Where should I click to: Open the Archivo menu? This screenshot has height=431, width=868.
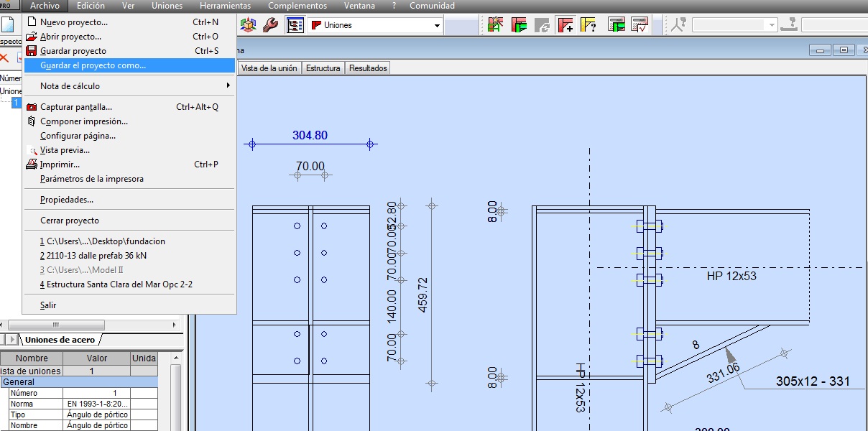[x=45, y=6]
